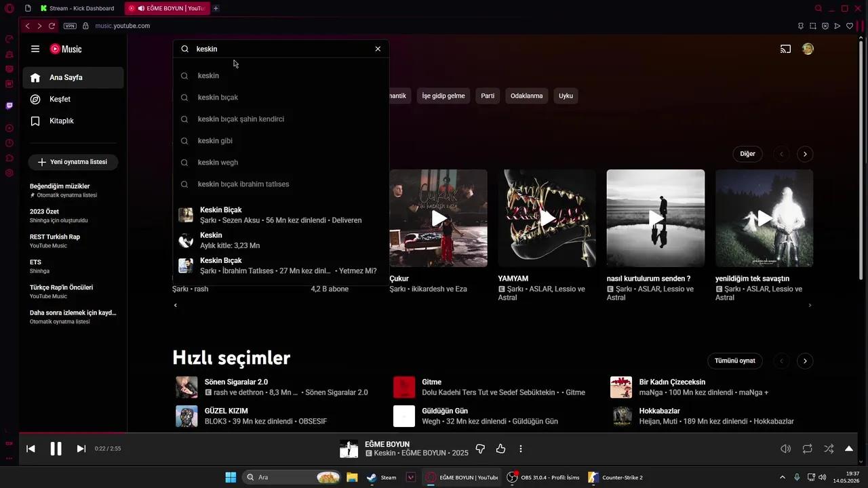The width and height of the screenshot is (868, 488).
Task: Expand the player page with the up arrow
Action: pos(849,449)
